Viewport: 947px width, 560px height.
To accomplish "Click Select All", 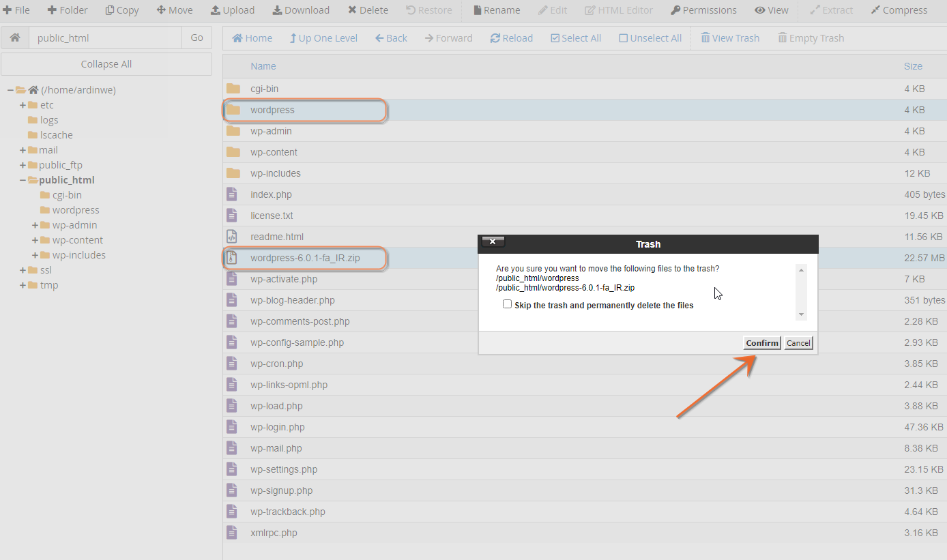I will click(x=576, y=38).
